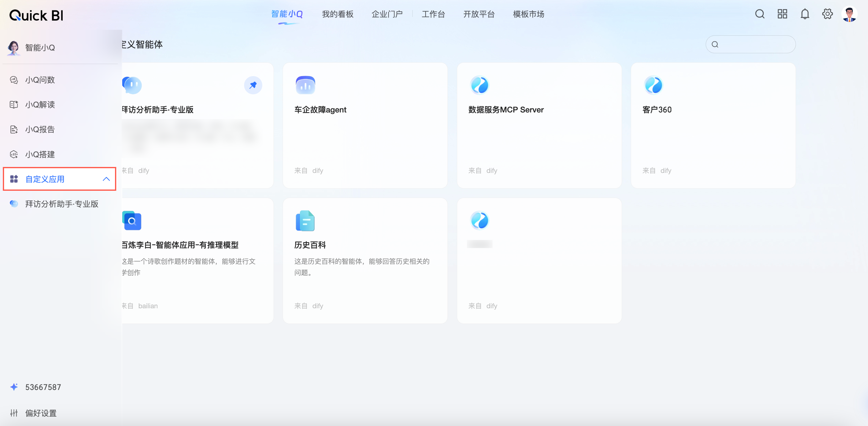
Task: Click the 拜访分析助手·专业版 card chat icon
Action: click(132, 85)
